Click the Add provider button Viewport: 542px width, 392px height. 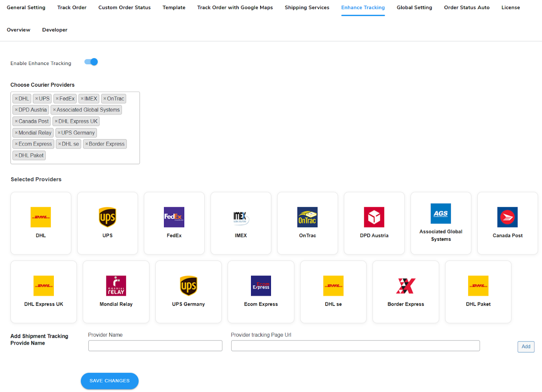[526, 347]
